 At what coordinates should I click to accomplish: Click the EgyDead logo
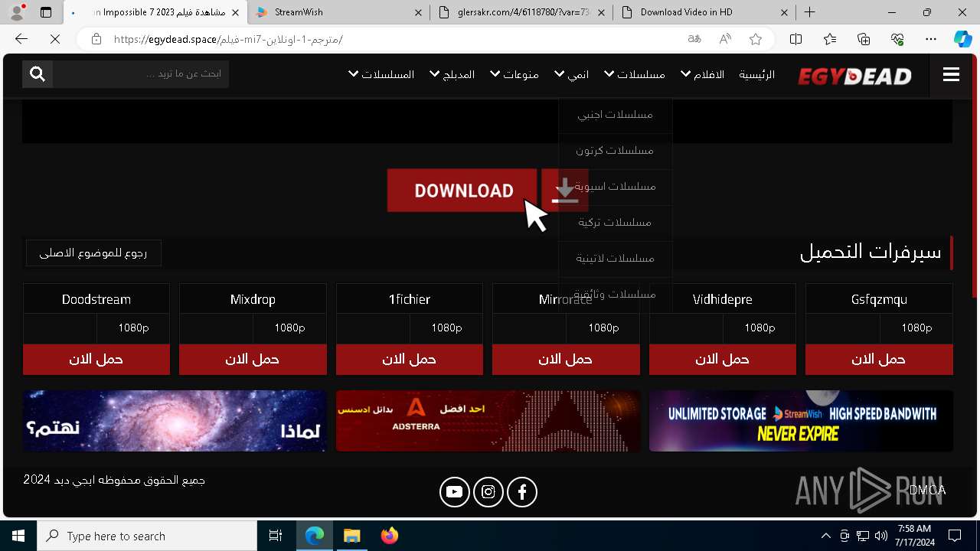(854, 75)
